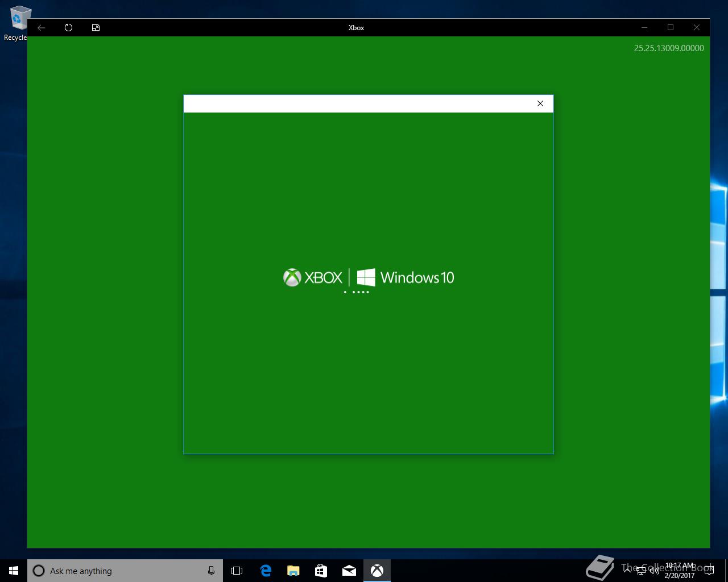The height and width of the screenshot is (582, 728).
Task: Minimize the Xbox window
Action: (x=644, y=27)
